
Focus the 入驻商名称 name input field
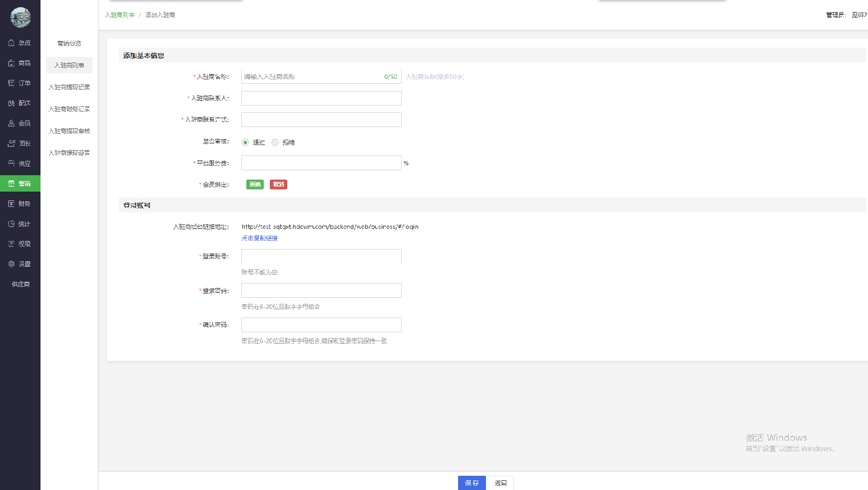coord(312,77)
